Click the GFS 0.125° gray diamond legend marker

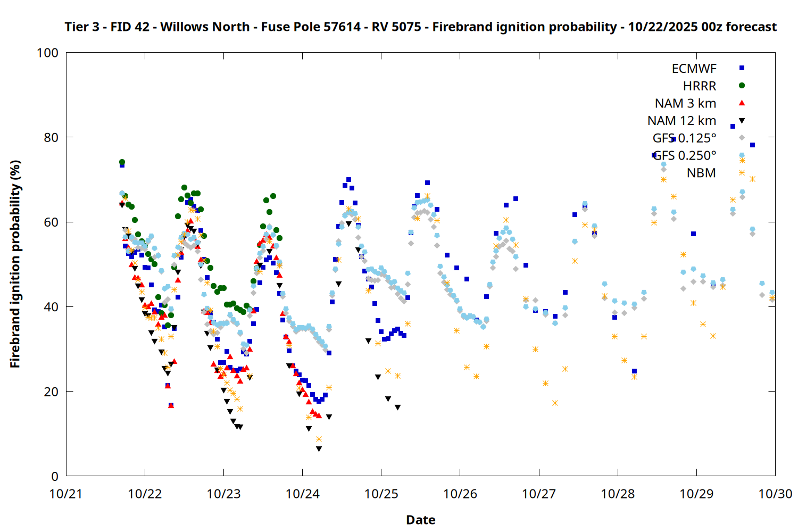pyautogui.click(x=742, y=138)
